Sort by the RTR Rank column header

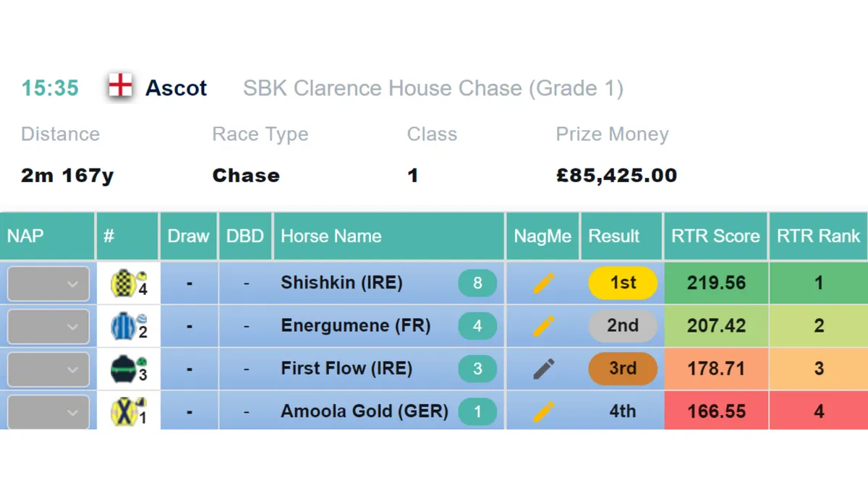pos(819,236)
